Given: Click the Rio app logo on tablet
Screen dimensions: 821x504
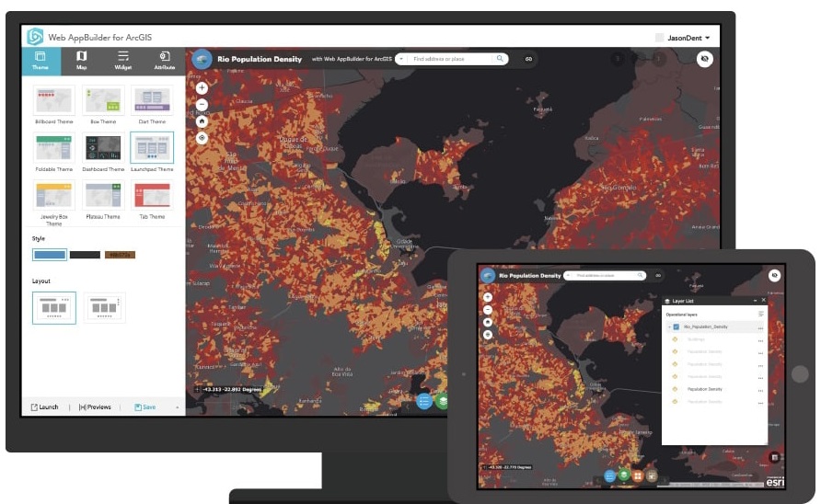Looking at the screenshot, I should (488, 275).
